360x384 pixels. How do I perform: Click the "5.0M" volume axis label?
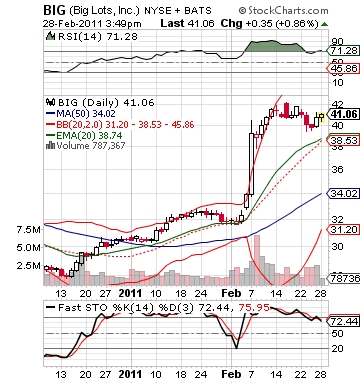29,248
